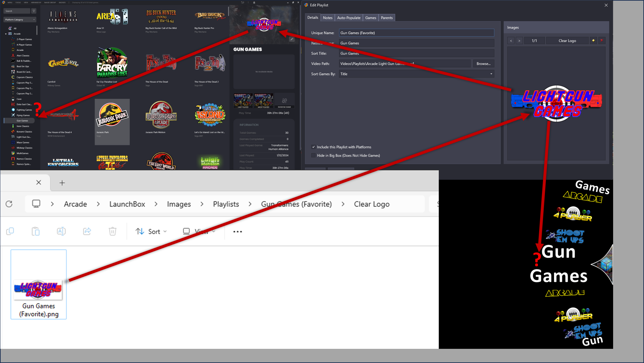Viewport: 644px width, 363px height.
Task: Close the current File Explorer tab
Action: [x=39, y=182]
